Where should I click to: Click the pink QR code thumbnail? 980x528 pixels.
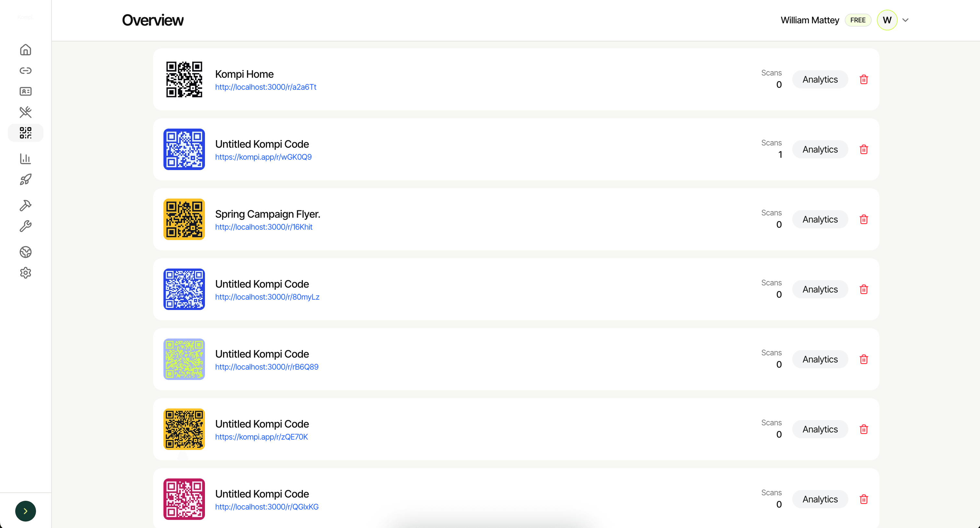184,499
